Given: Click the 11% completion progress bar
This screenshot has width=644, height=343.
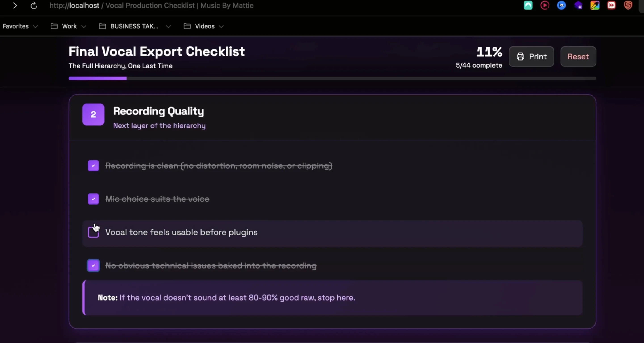Looking at the screenshot, I should point(332,78).
